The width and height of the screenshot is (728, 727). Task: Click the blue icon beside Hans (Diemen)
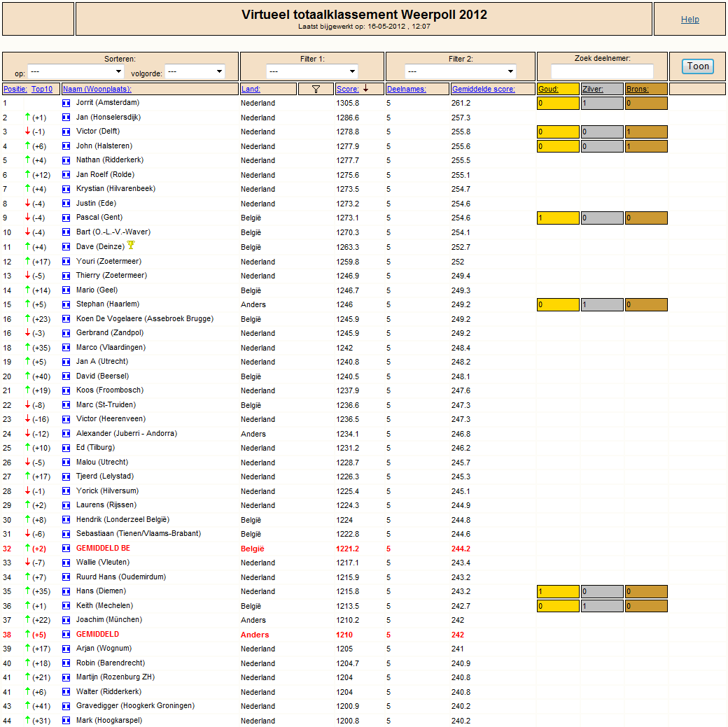coord(66,591)
